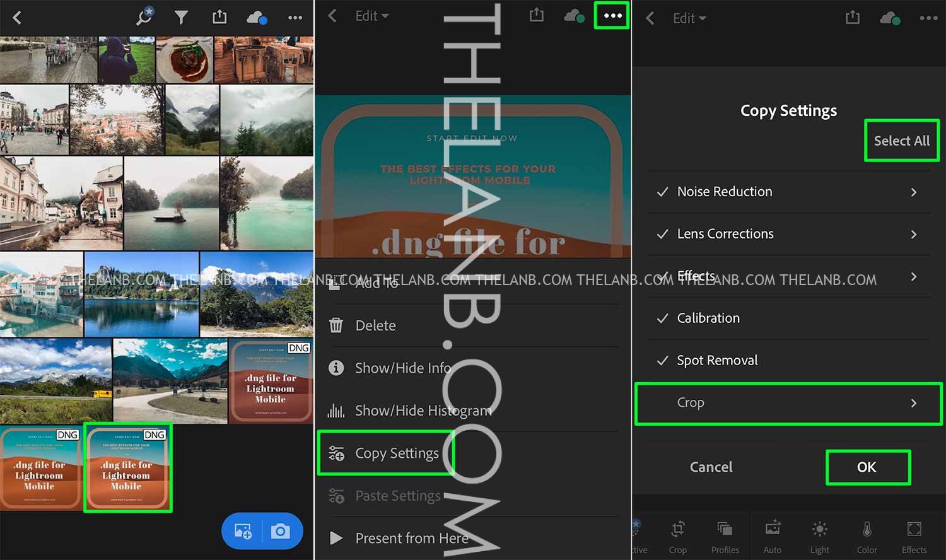Open the starred search icon
The width and height of the screenshot is (946, 560).
pyautogui.click(x=144, y=17)
